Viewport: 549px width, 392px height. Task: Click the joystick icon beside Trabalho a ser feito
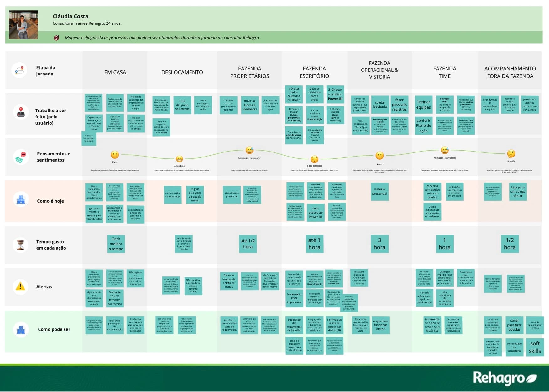click(x=21, y=112)
